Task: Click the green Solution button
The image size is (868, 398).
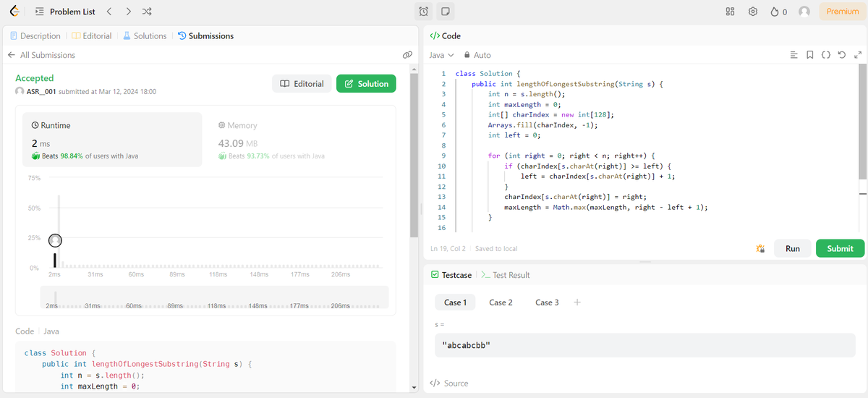Action: click(x=366, y=83)
